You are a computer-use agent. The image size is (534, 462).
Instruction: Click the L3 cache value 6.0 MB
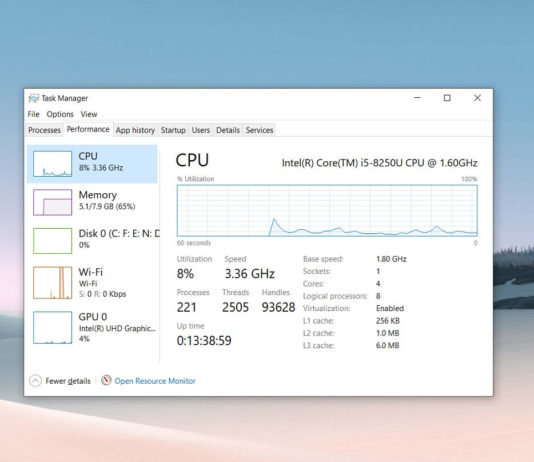coord(388,346)
